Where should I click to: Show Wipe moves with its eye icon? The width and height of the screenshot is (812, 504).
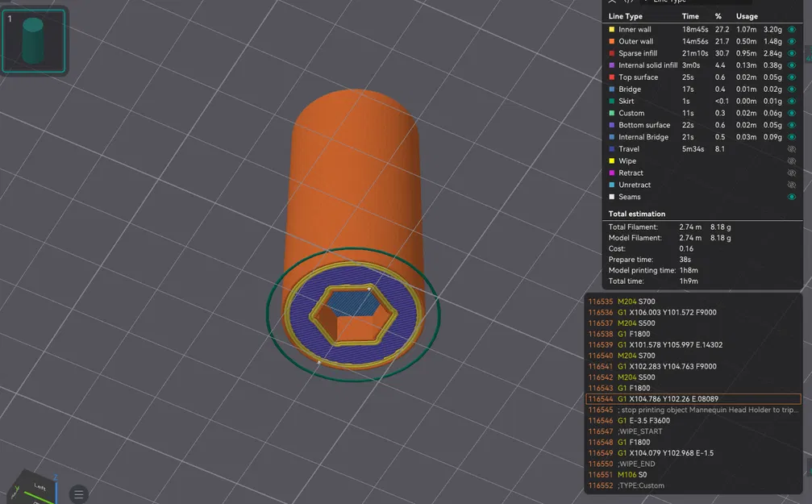(791, 160)
